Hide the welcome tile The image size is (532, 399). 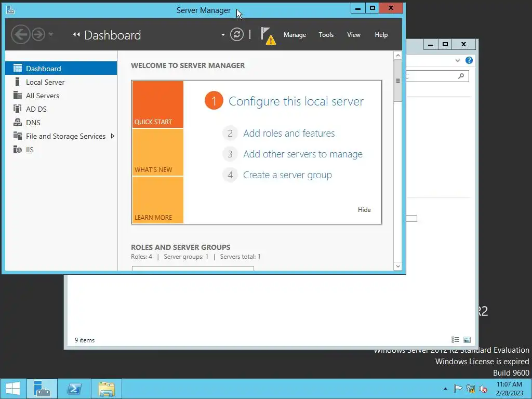pos(364,210)
